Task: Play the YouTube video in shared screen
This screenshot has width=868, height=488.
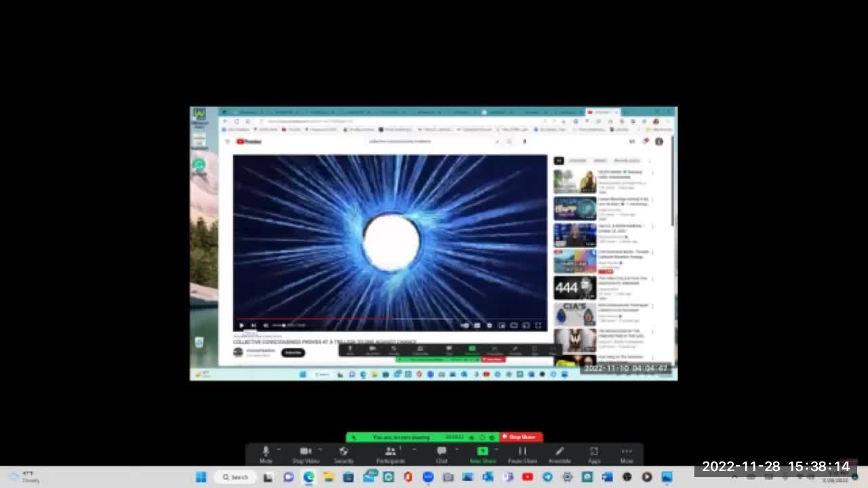Action: click(241, 325)
